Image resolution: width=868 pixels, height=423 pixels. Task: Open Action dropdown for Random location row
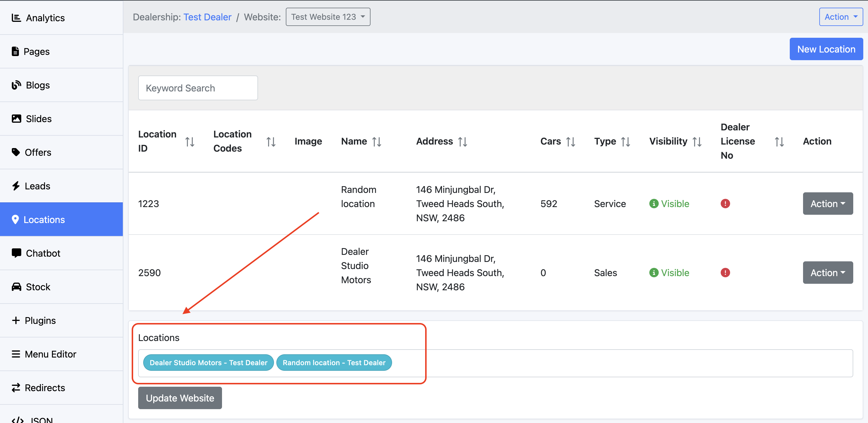827,204
